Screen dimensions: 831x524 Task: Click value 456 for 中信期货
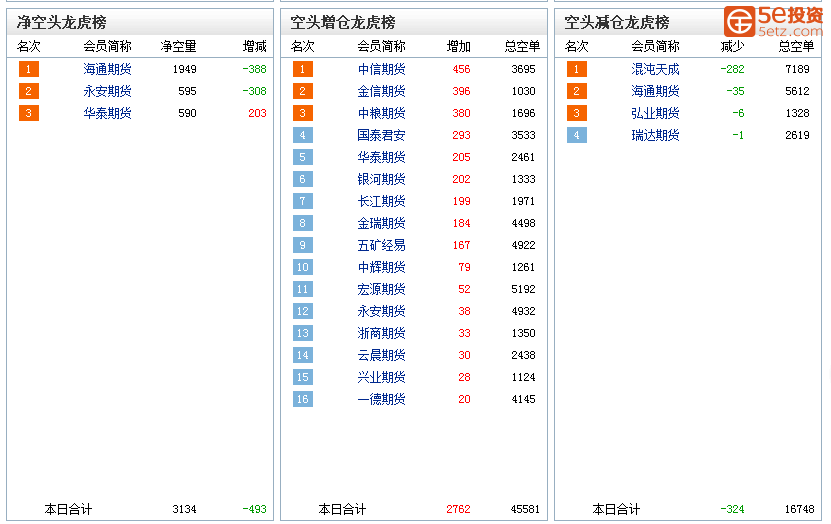point(462,69)
